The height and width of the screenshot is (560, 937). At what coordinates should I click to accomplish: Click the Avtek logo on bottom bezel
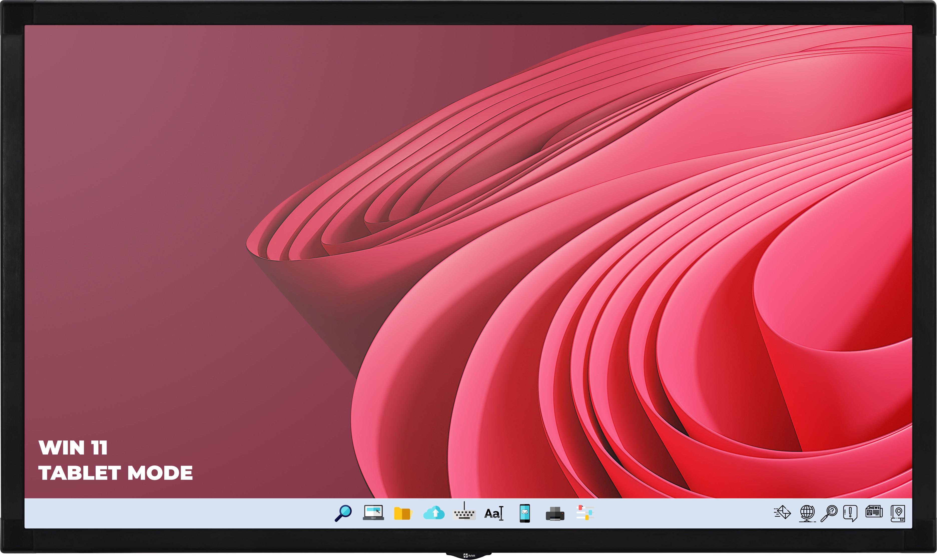tap(469, 555)
